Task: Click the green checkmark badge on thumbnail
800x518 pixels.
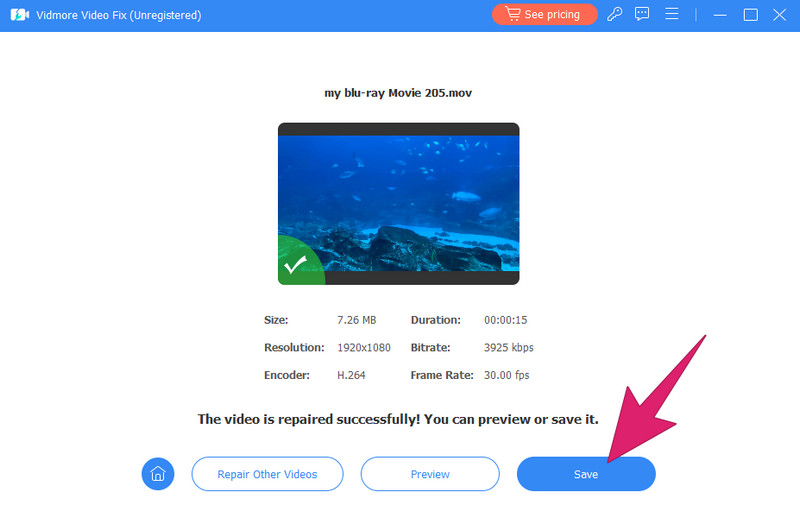Action: click(294, 266)
